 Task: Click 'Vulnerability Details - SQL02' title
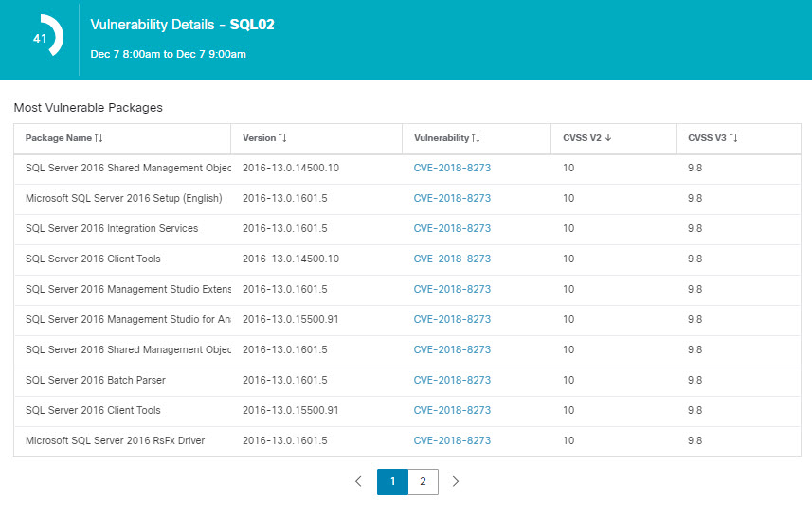182,25
